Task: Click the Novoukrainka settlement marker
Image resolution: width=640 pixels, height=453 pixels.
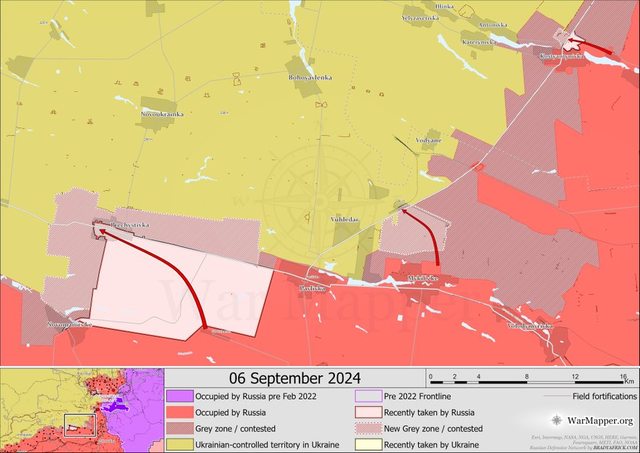Action: (x=158, y=106)
